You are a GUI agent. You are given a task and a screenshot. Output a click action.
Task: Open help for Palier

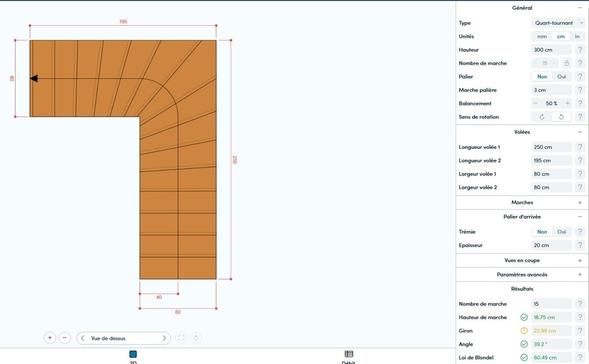(580, 76)
